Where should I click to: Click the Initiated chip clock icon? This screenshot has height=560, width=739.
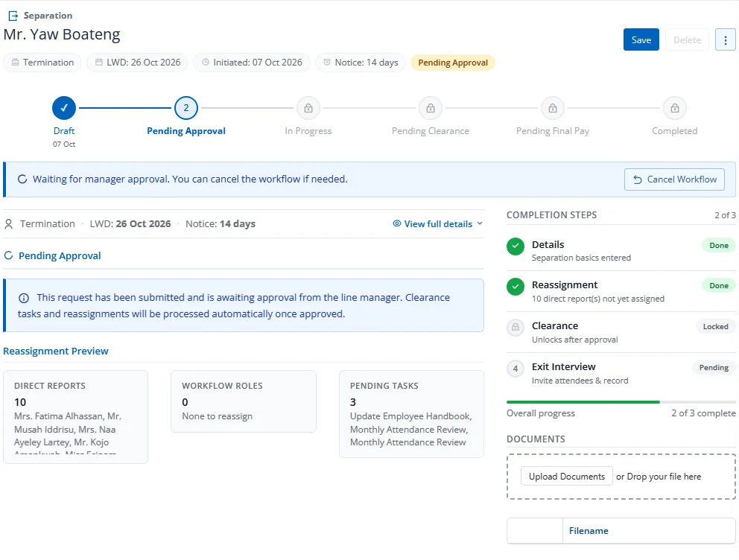pyautogui.click(x=206, y=62)
